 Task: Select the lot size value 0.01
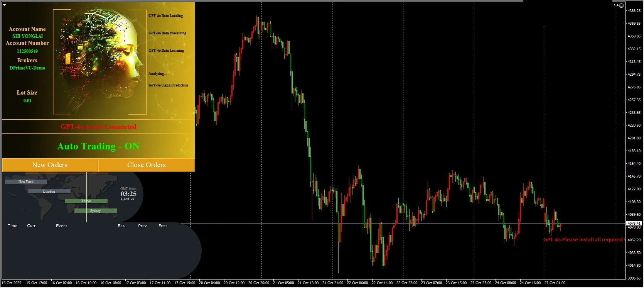(x=27, y=101)
